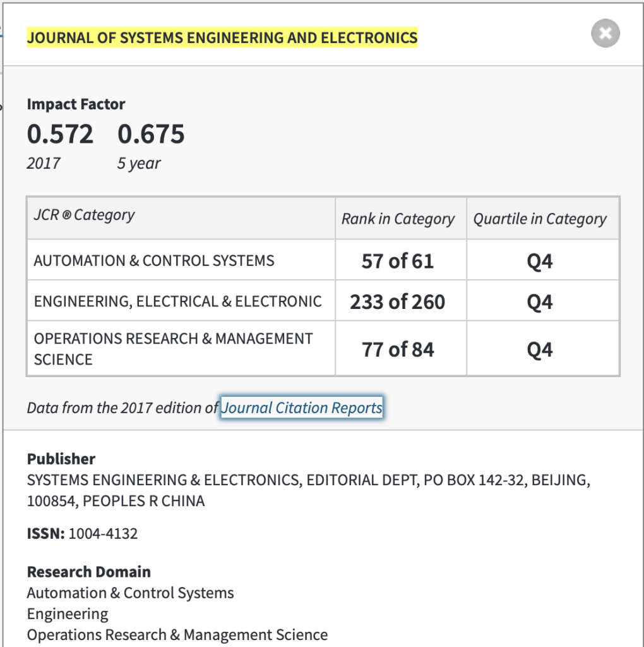Select the Rank in Category column header
Screen dimensions: 644x647
click(398, 219)
